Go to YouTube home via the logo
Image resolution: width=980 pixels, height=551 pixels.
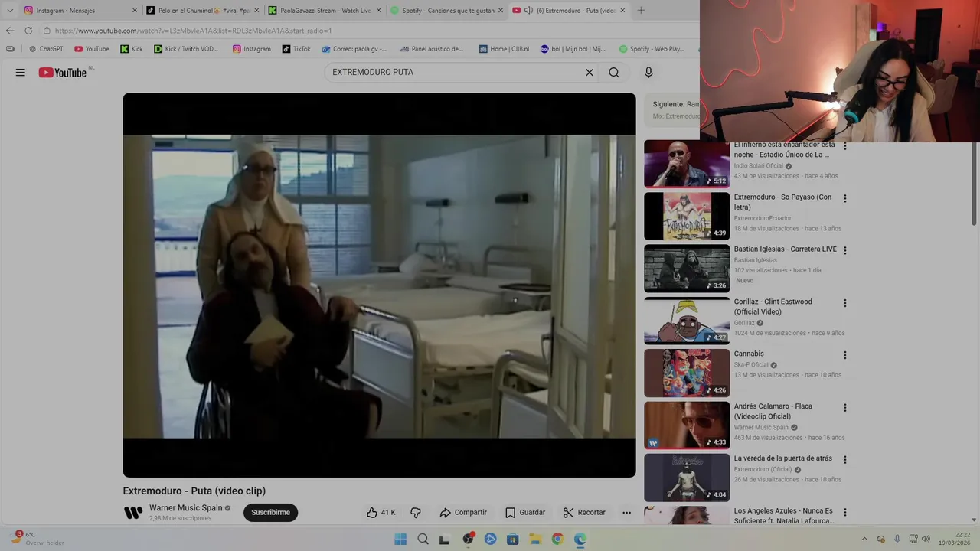63,73
